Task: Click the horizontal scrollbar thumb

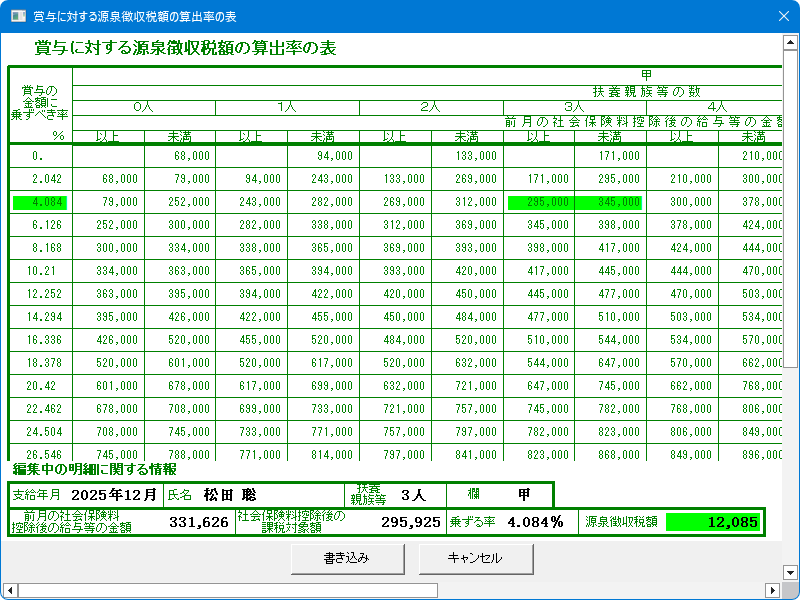Action: [x=227, y=590]
